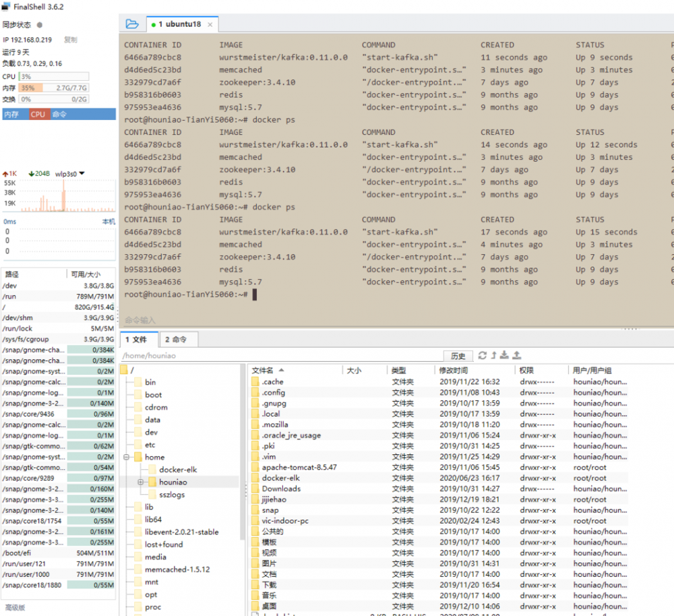Click the download file icon
Screen dimensions: 674x616
(505, 356)
